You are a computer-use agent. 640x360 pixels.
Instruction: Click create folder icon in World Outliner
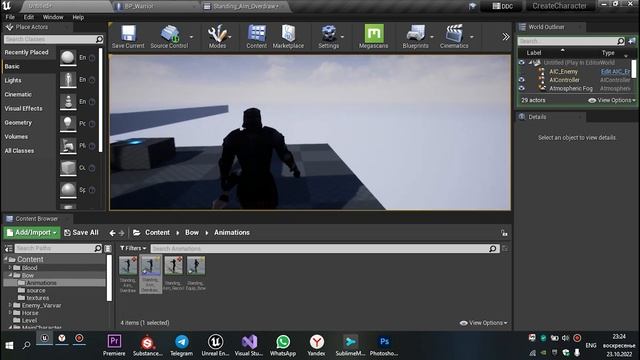(x=632, y=41)
